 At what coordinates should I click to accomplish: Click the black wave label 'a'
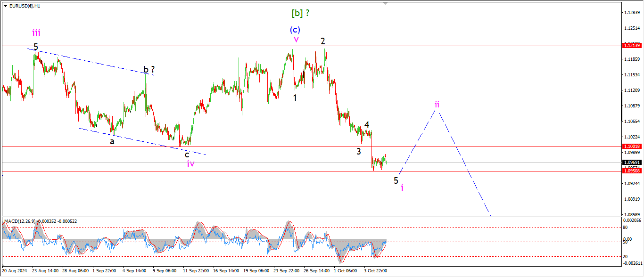click(x=112, y=141)
